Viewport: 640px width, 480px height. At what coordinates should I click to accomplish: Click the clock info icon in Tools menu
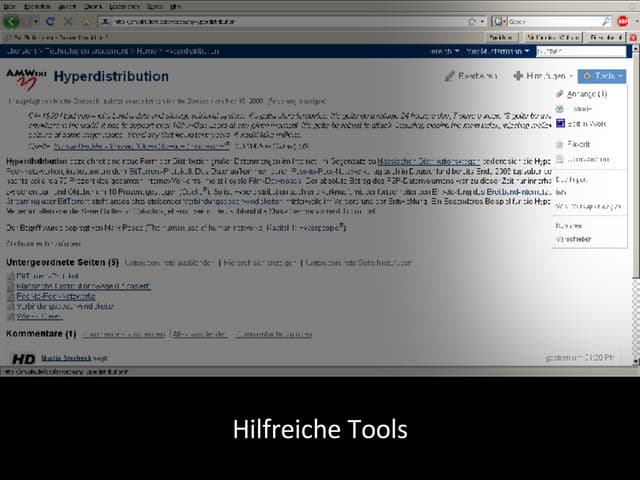[560, 109]
